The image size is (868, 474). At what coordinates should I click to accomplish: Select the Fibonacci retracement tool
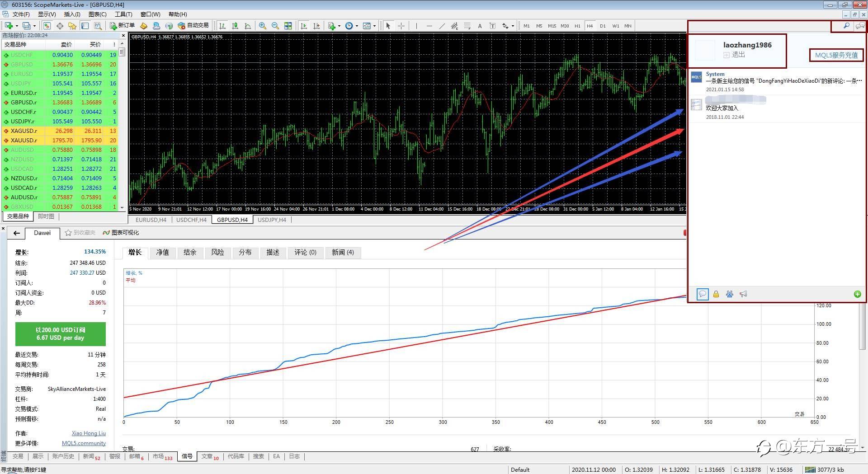click(467, 26)
